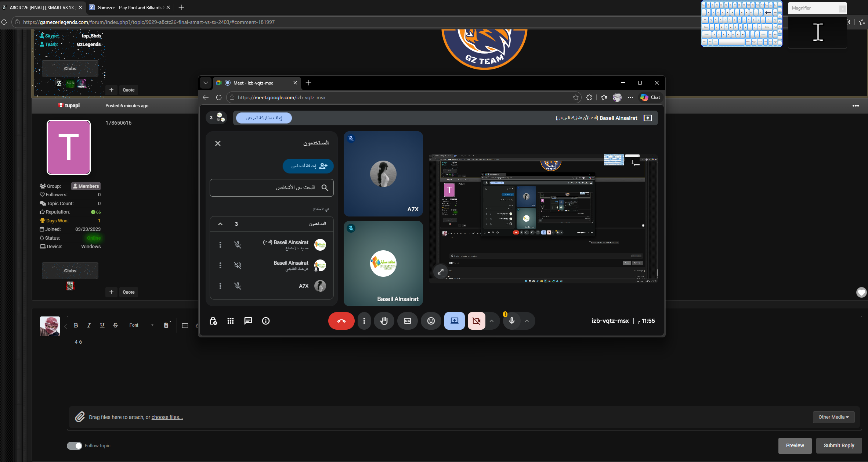Click the Submit Reply button
The width and height of the screenshot is (868, 462).
(839, 445)
